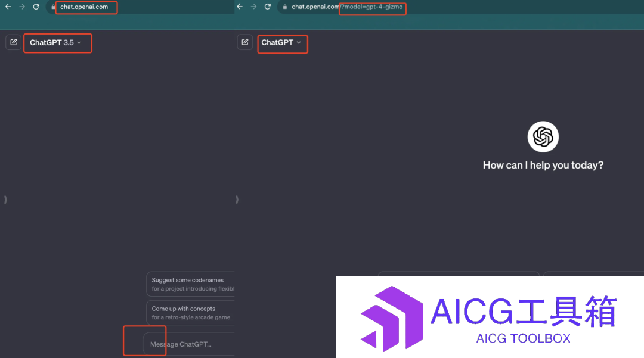
Task: Start a new chat in the gpt-4-gizmo window
Action: (x=245, y=42)
